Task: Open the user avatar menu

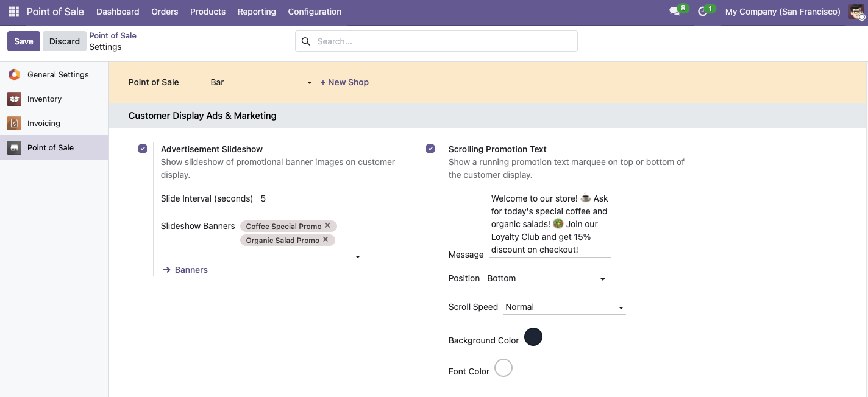Action: coord(857,12)
